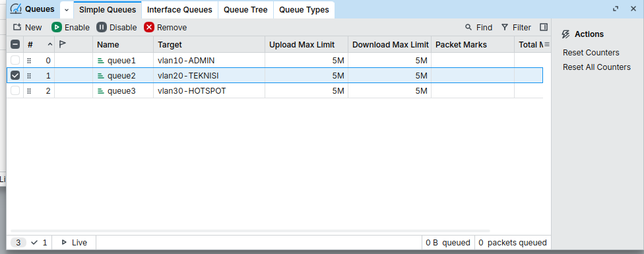Viewport: 644px width, 254px height.
Task: Check the queue1 row checkbox
Action: point(15,60)
